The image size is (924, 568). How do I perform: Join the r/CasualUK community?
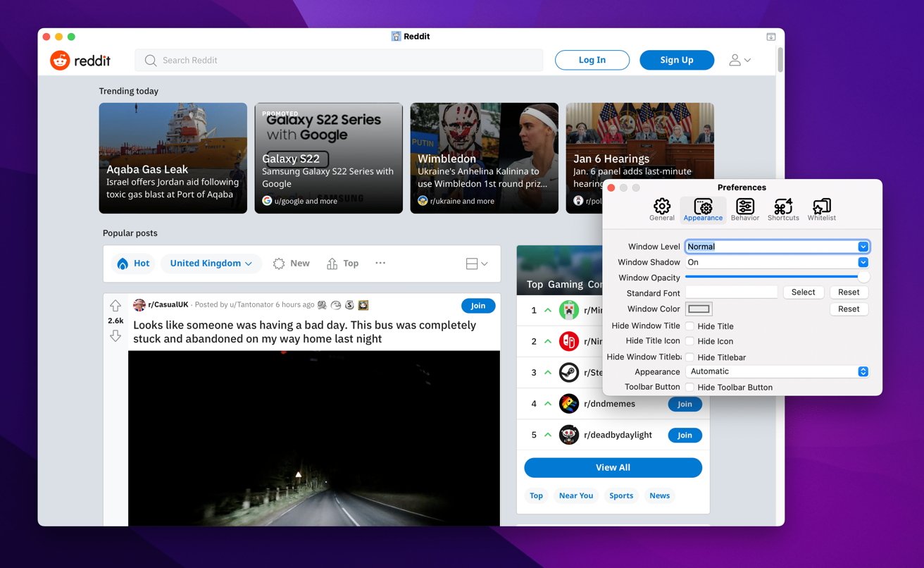tap(478, 305)
